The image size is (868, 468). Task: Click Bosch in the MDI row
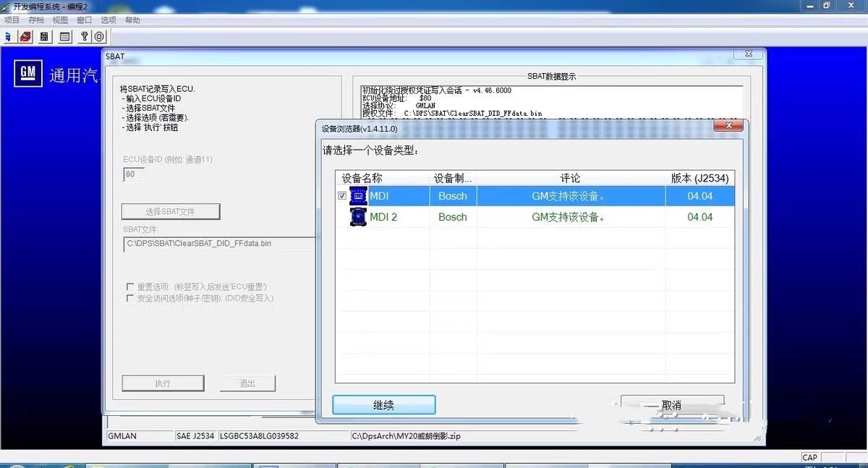(453, 196)
